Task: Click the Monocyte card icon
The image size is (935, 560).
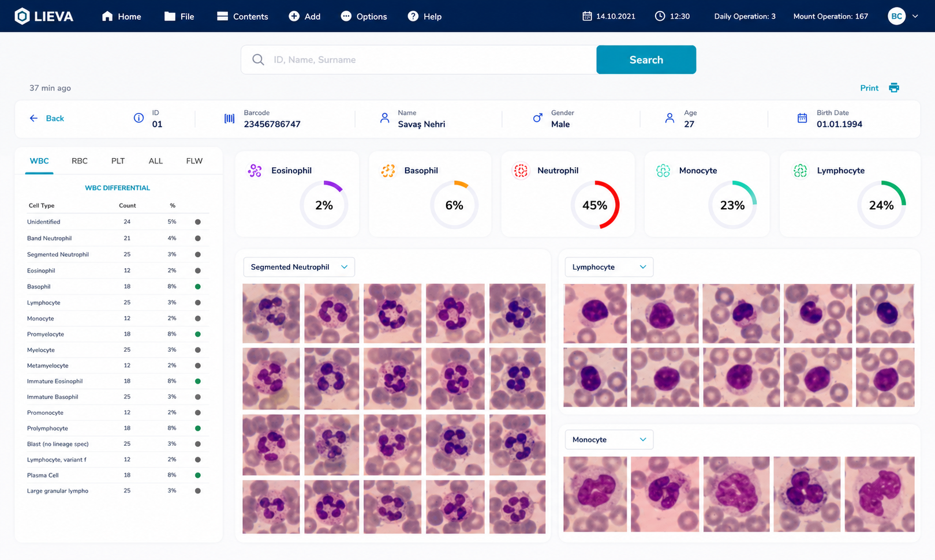Action: (x=663, y=170)
